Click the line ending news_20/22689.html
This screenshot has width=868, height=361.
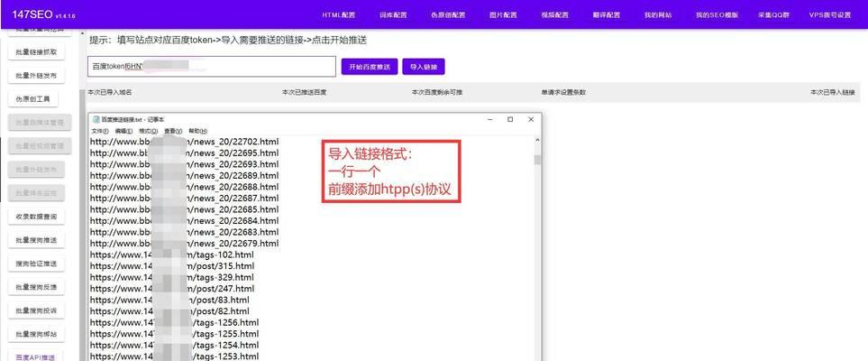[x=185, y=175]
